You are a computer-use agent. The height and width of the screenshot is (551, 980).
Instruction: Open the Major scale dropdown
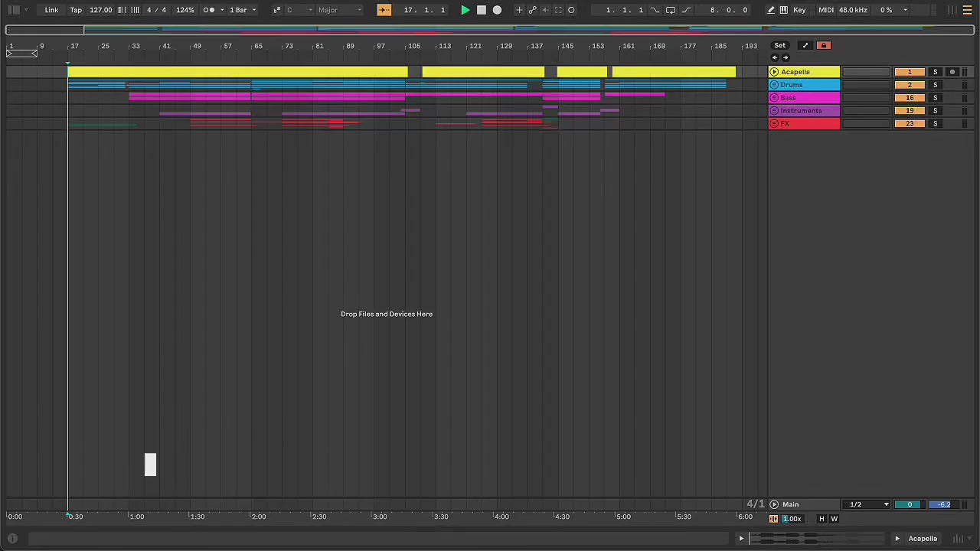tap(339, 10)
